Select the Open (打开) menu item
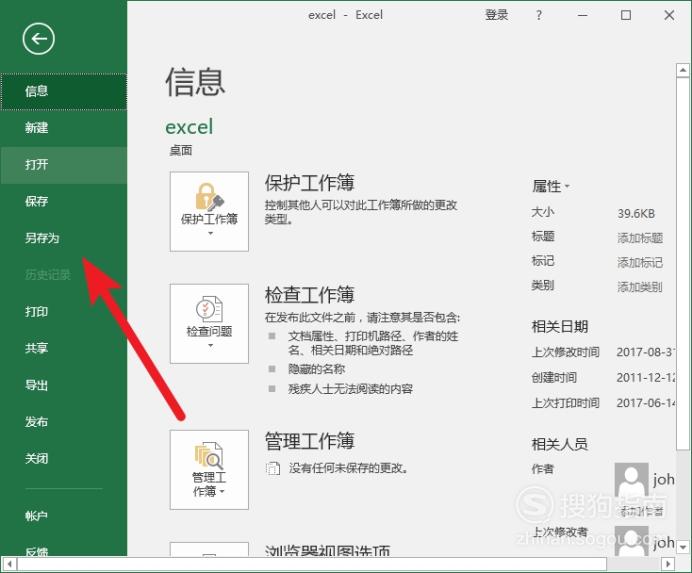Image resolution: width=692 pixels, height=573 pixels. (x=64, y=165)
